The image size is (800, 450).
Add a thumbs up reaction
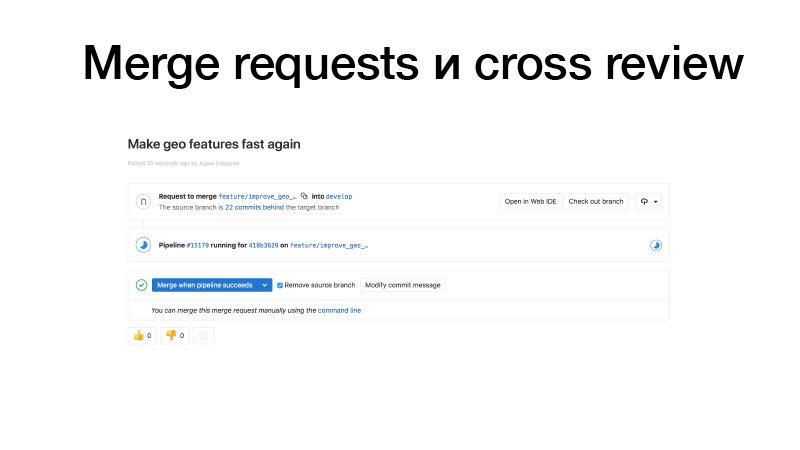pyautogui.click(x=142, y=335)
